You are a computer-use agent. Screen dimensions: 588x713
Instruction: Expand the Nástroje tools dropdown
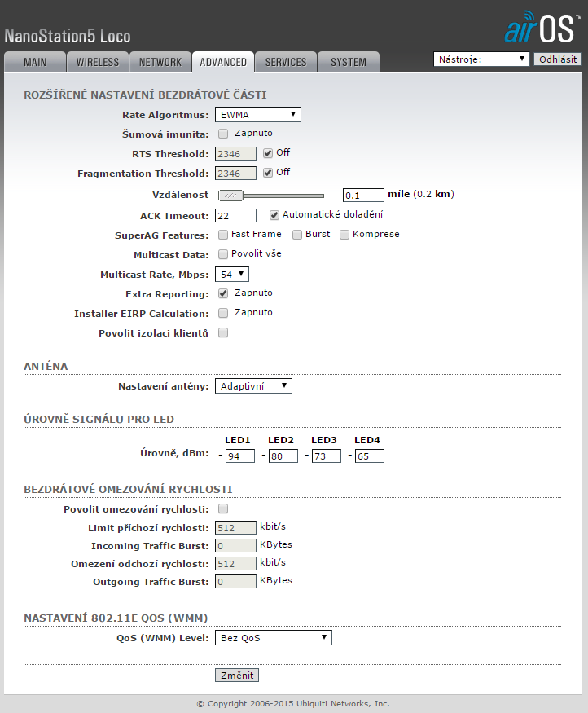pos(482,59)
